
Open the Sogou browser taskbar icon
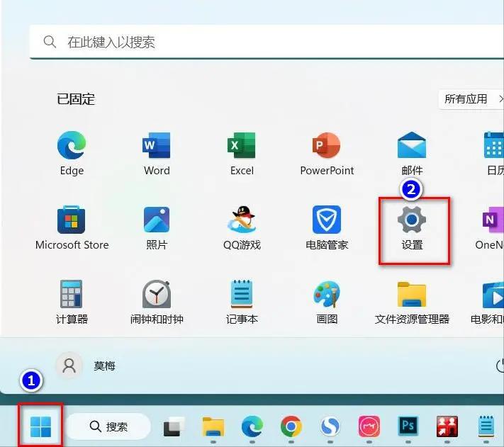330,426
